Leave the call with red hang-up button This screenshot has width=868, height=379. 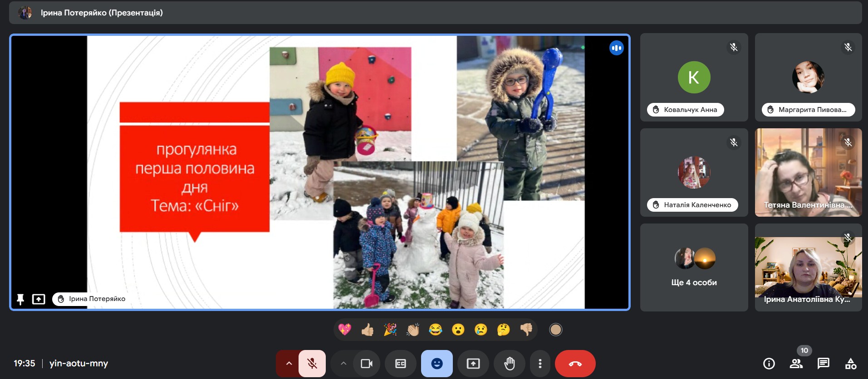click(575, 364)
